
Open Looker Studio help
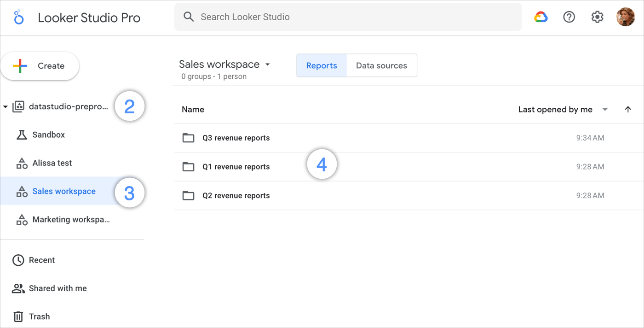coord(569,17)
